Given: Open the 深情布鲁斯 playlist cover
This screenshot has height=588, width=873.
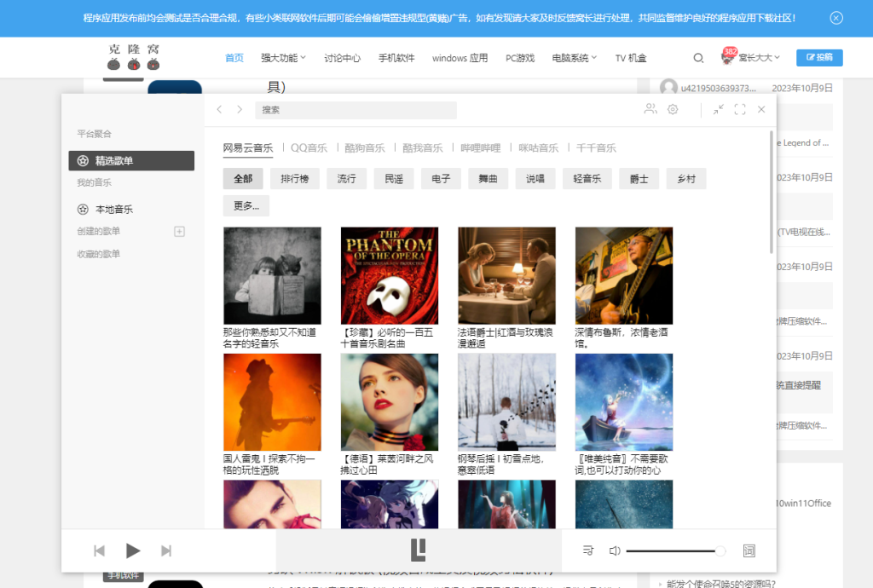Looking at the screenshot, I should coord(624,275).
